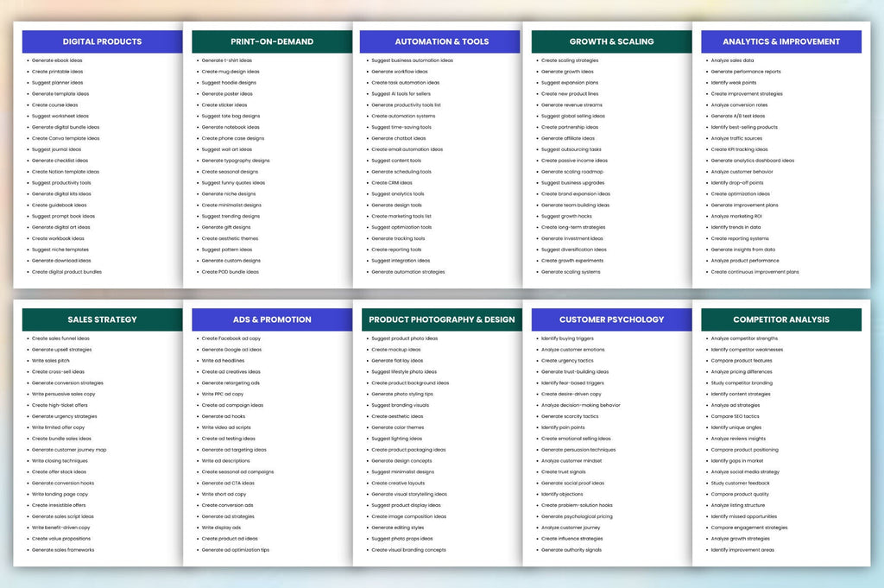884x588 pixels.
Task: Select 'Generate psychological pricing' item
Action: click(x=577, y=516)
